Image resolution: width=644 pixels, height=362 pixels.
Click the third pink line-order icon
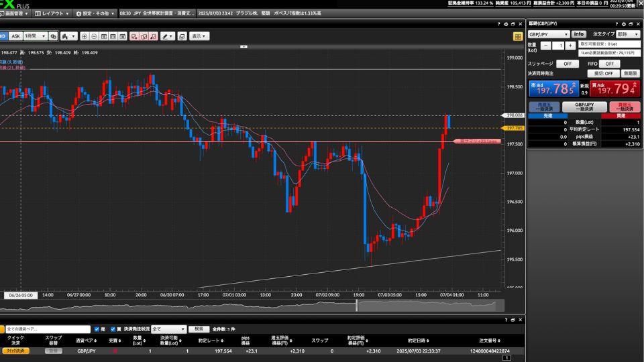(x=153, y=36)
